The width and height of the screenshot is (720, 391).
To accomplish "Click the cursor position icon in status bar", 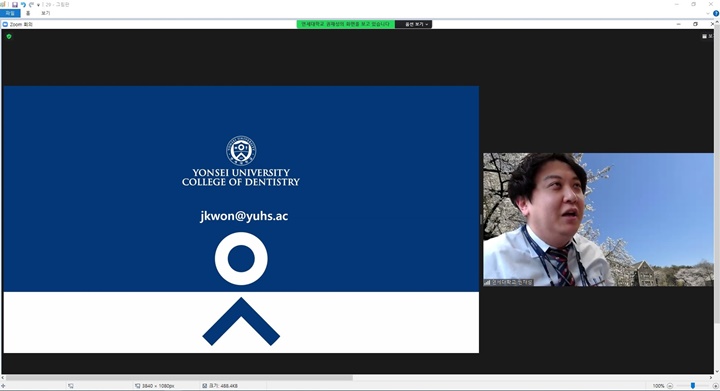I will pos(3,386).
